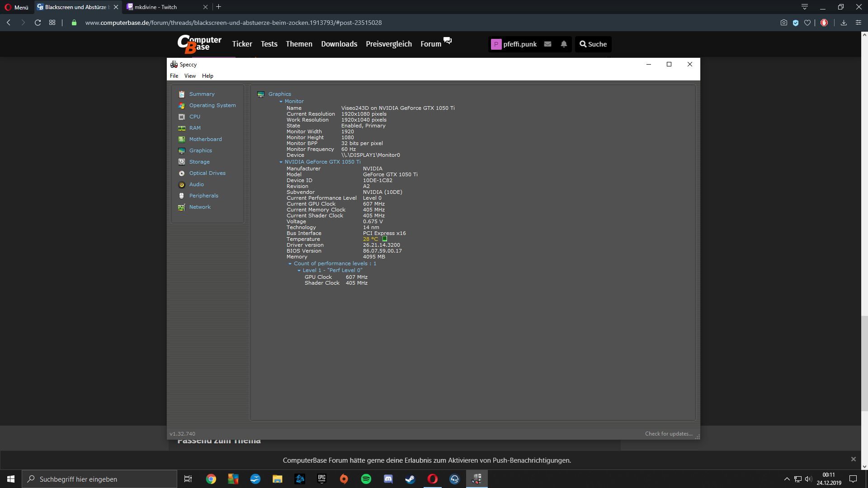Collapse the Level 1 Perf Level 0 node
868x488 pixels.
pyautogui.click(x=299, y=271)
